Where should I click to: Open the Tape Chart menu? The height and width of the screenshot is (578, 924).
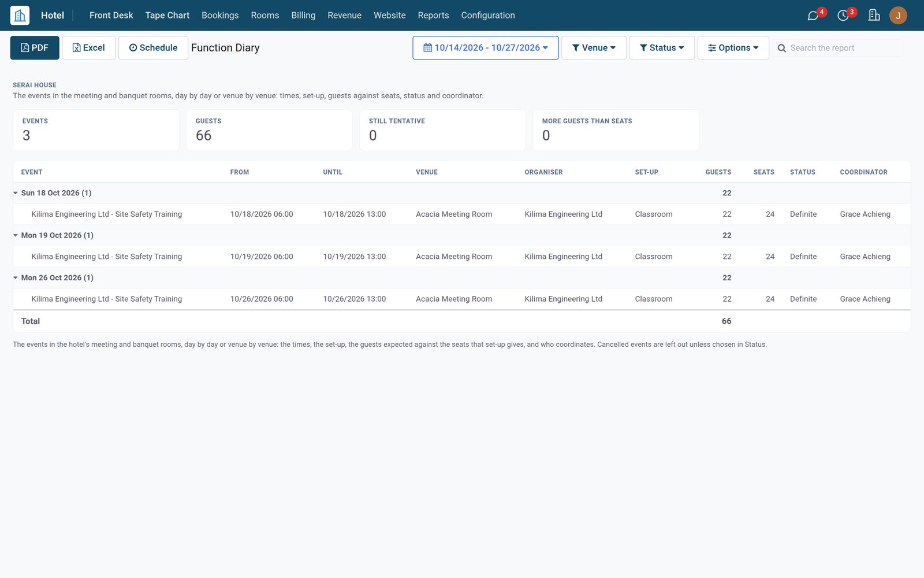(x=167, y=16)
